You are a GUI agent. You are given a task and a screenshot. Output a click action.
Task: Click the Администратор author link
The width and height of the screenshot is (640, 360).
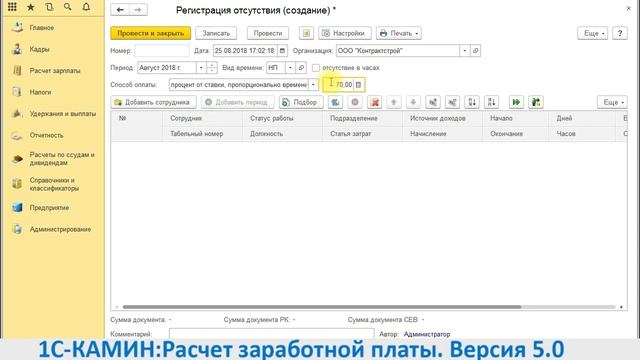[x=427, y=334]
